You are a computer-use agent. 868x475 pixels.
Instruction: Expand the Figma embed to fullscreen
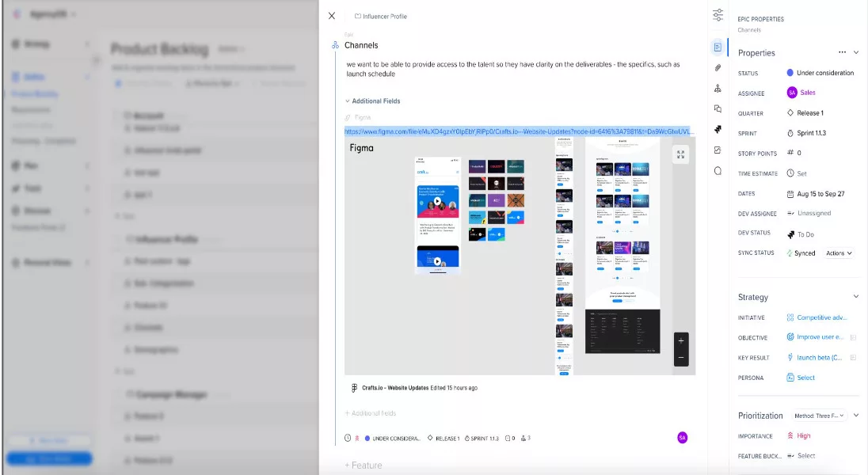680,155
